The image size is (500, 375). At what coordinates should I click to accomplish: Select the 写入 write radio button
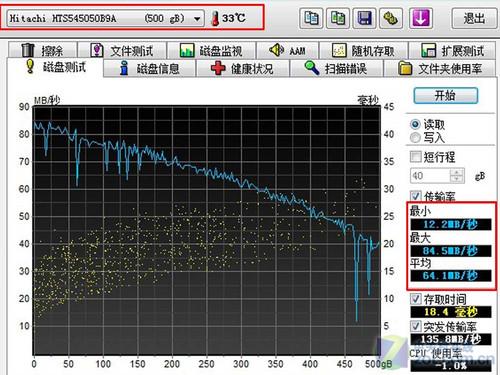[x=415, y=137]
